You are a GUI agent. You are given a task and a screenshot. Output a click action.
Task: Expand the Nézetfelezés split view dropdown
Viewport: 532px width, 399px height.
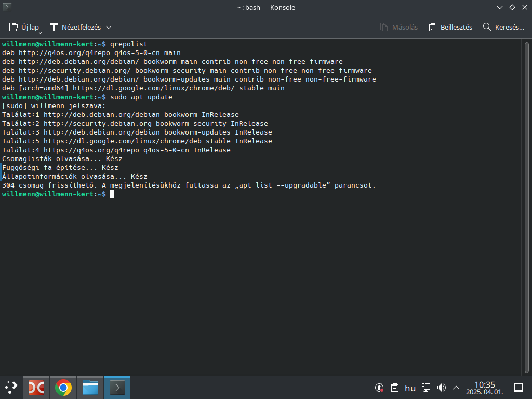pos(81,27)
